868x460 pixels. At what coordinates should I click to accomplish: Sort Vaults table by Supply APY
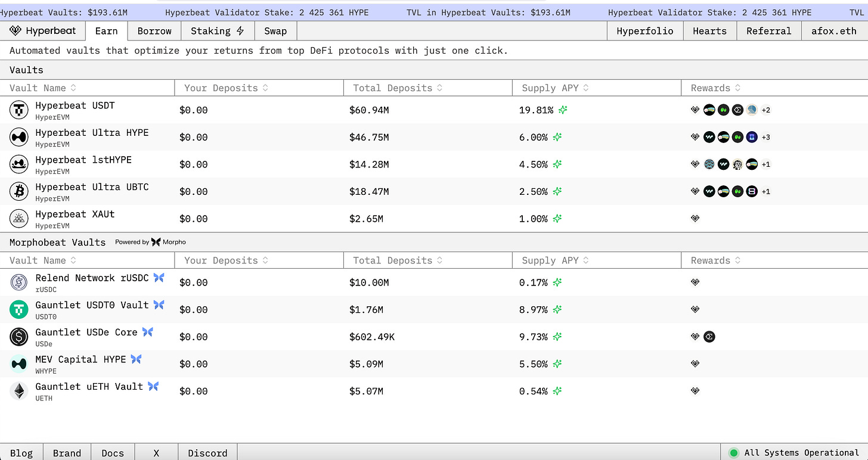555,88
